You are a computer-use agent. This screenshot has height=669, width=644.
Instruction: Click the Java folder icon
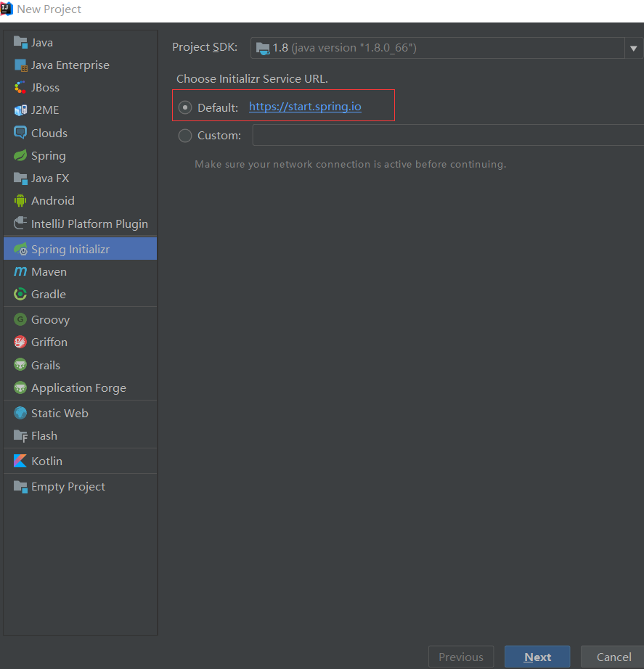20,42
